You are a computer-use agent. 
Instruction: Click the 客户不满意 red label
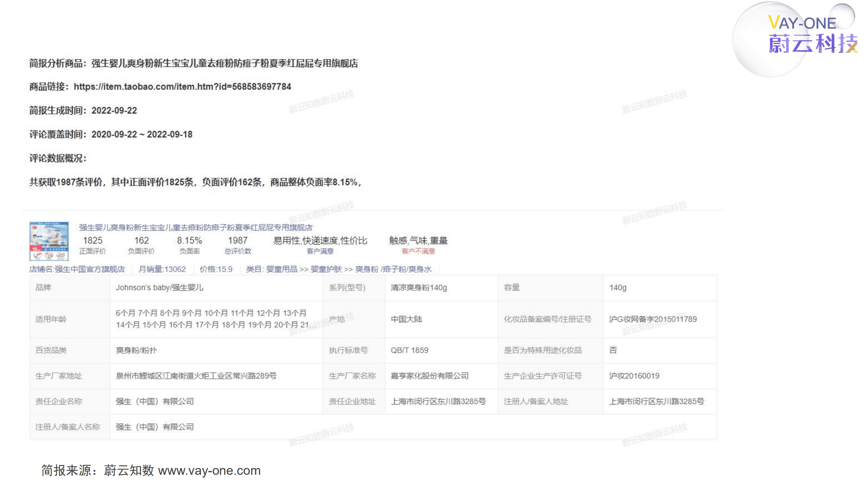tap(418, 251)
